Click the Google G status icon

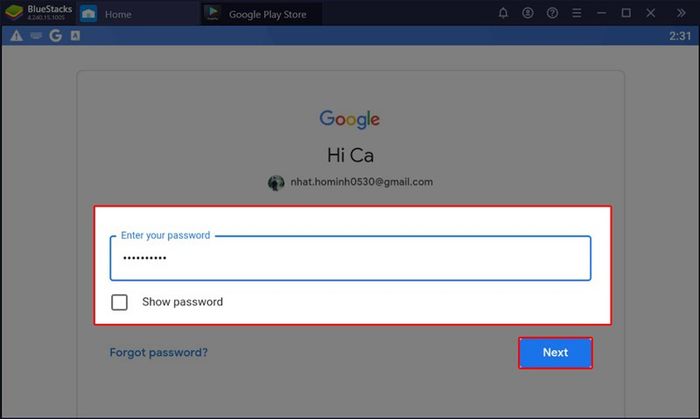tap(56, 36)
